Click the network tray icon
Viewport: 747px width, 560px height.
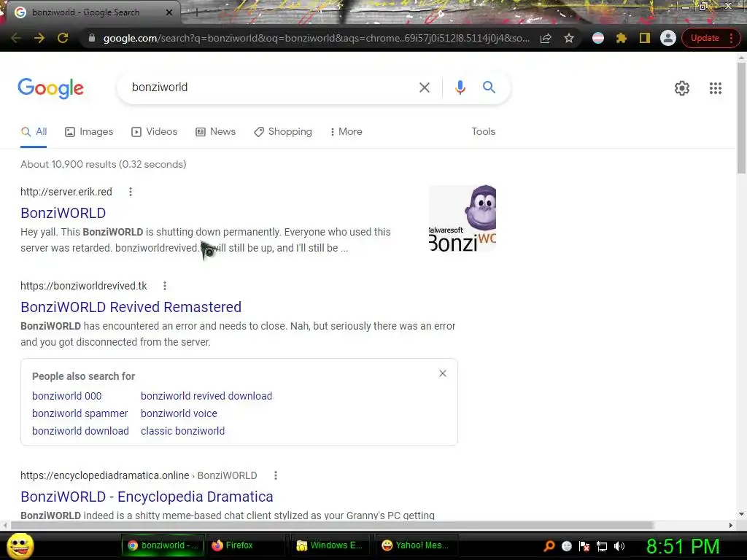tap(602, 546)
